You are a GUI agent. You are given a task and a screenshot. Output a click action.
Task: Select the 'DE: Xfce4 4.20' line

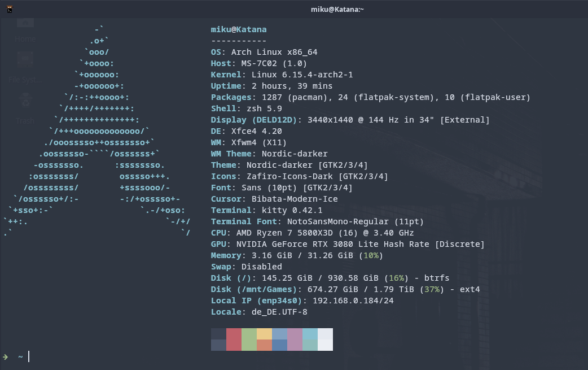(247, 131)
